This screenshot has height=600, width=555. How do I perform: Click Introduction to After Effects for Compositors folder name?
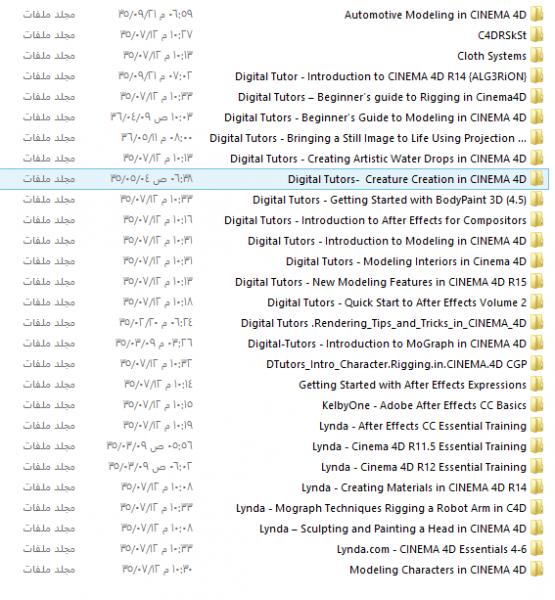click(x=375, y=220)
